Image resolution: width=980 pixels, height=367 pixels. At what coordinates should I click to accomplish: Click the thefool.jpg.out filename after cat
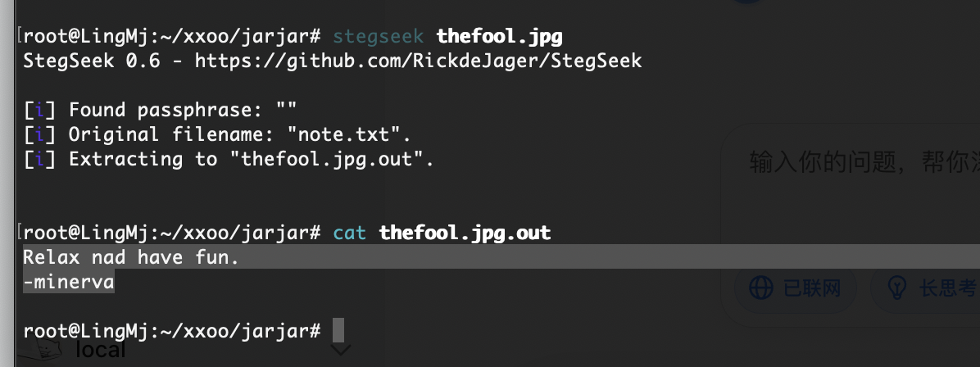point(465,233)
